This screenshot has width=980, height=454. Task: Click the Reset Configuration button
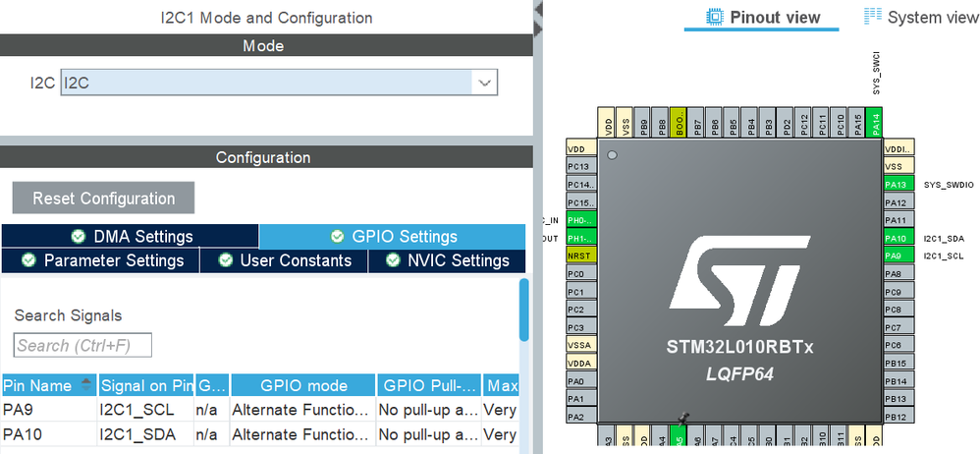(x=104, y=199)
